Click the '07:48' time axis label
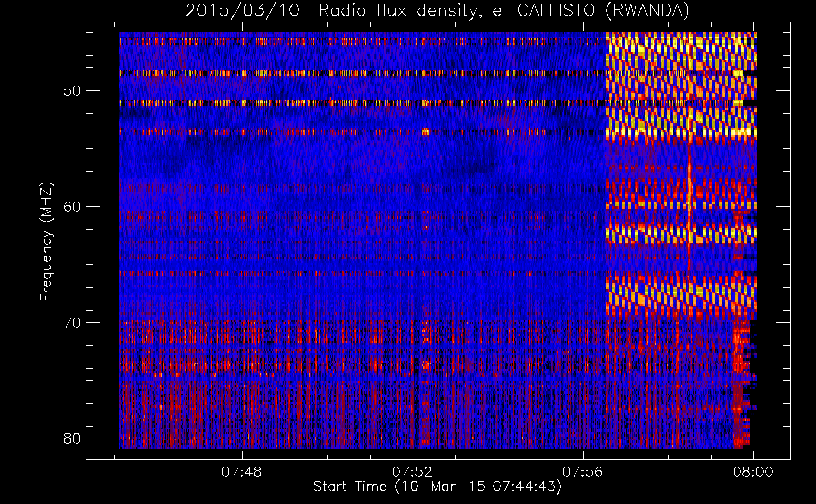This screenshot has width=816, height=504. pyautogui.click(x=242, y=472)
